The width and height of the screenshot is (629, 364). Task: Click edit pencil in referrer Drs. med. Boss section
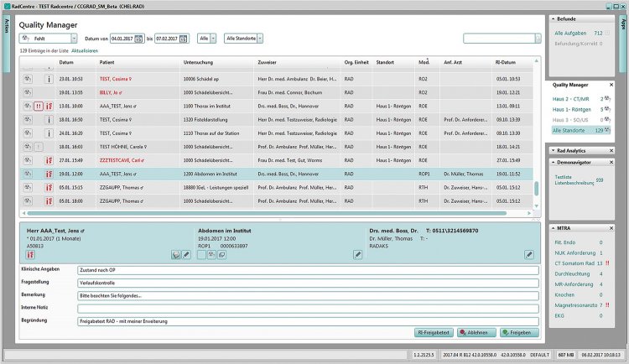529,254
